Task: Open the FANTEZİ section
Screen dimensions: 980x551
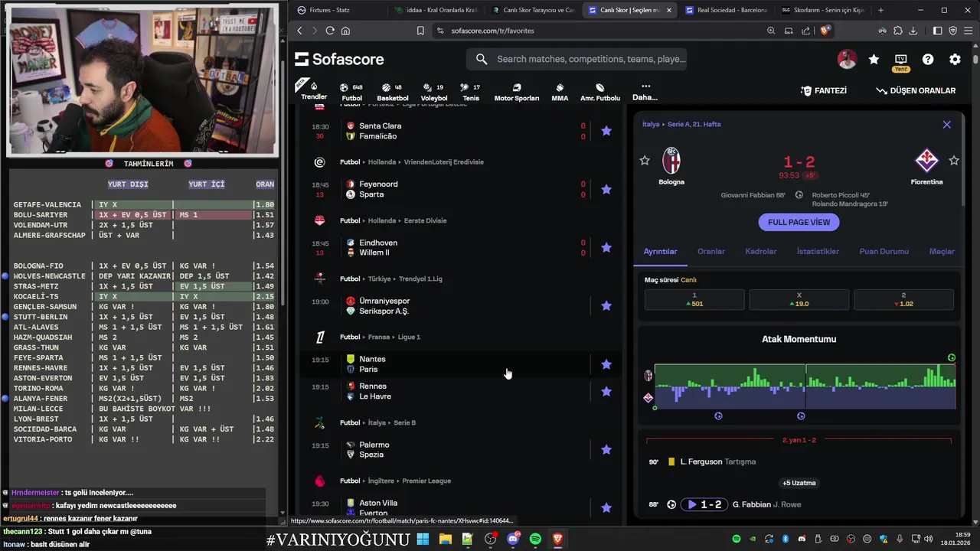Action: [824, 90]
